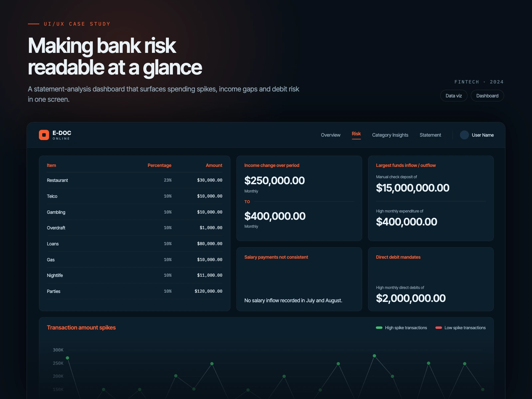Click the Percentage column header
The image size is (532, 399).
[x=159, y=165]
